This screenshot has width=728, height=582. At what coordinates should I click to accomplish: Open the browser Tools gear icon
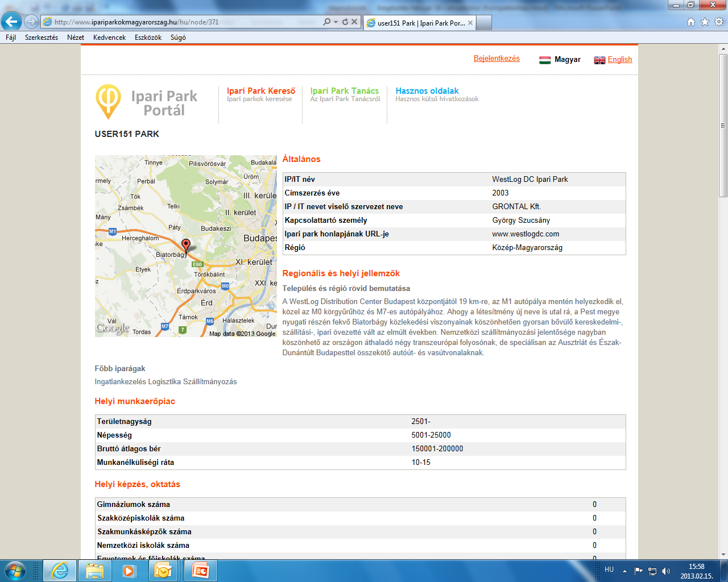pos(719,22)
